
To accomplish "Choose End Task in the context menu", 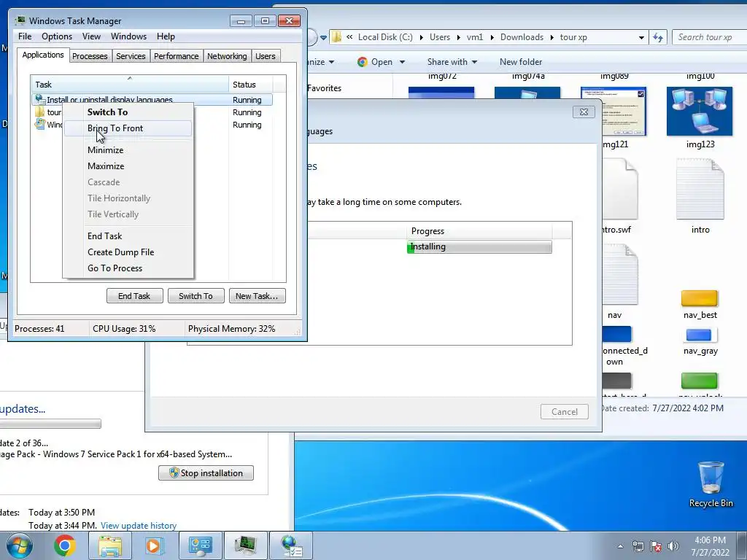I will pyautogui.click(x=128, y=236).
